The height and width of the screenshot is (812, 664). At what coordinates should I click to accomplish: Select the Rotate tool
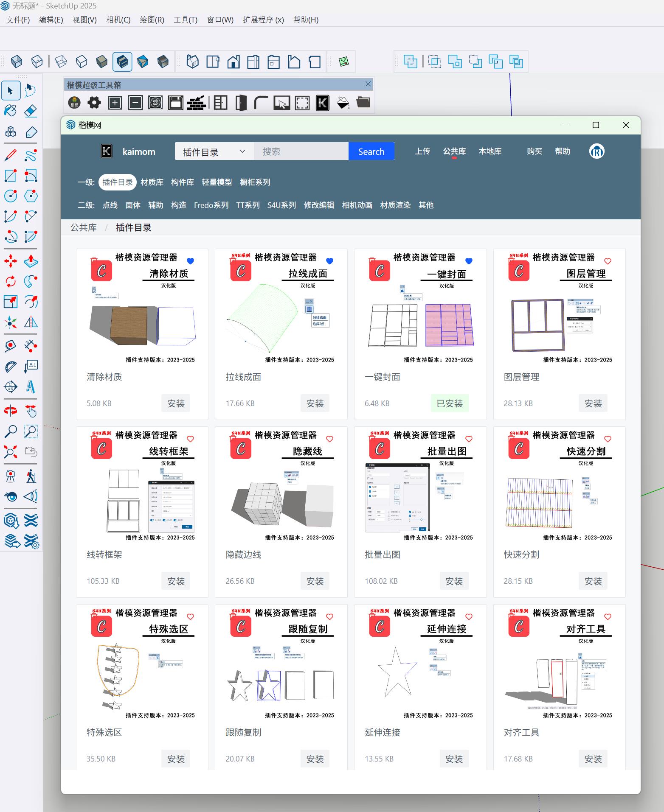[x=11, y=281]
